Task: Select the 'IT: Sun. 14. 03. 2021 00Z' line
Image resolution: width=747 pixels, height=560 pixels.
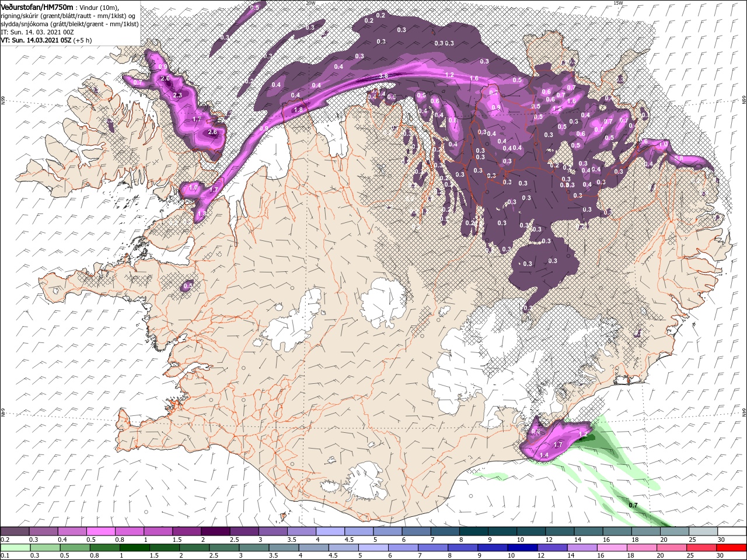Action: [x=36, y=32]
